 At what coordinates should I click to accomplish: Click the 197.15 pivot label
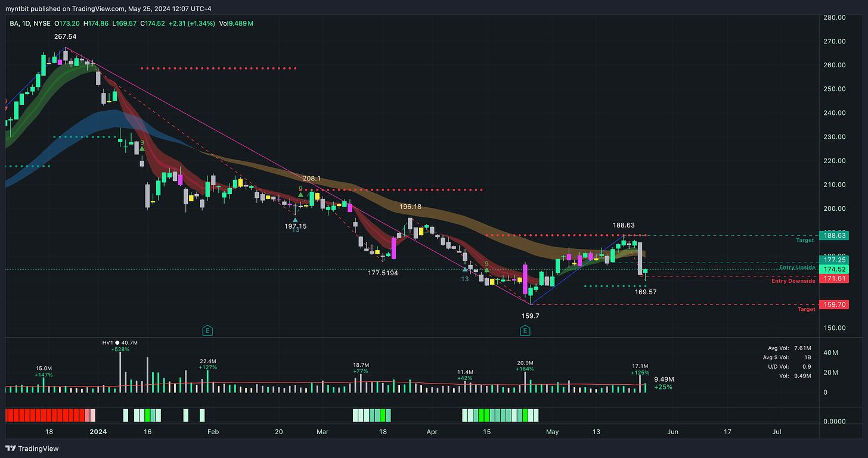[x=295, y=226]
